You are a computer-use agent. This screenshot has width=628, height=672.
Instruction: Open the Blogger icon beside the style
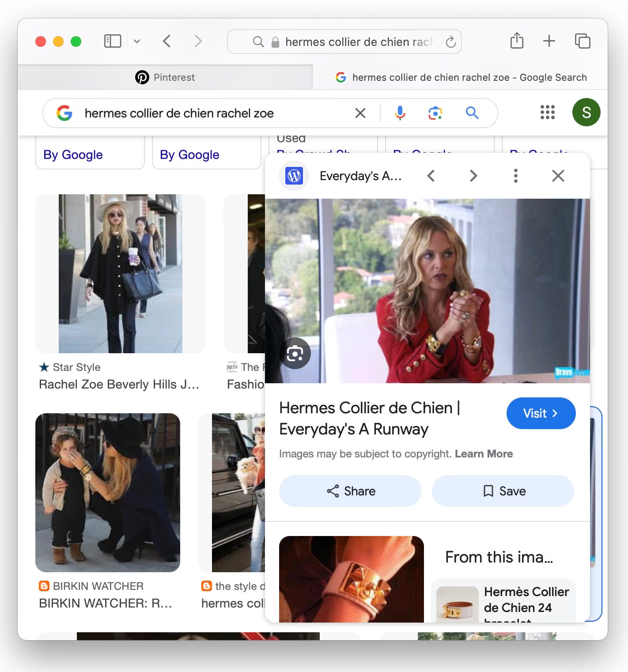207,586
